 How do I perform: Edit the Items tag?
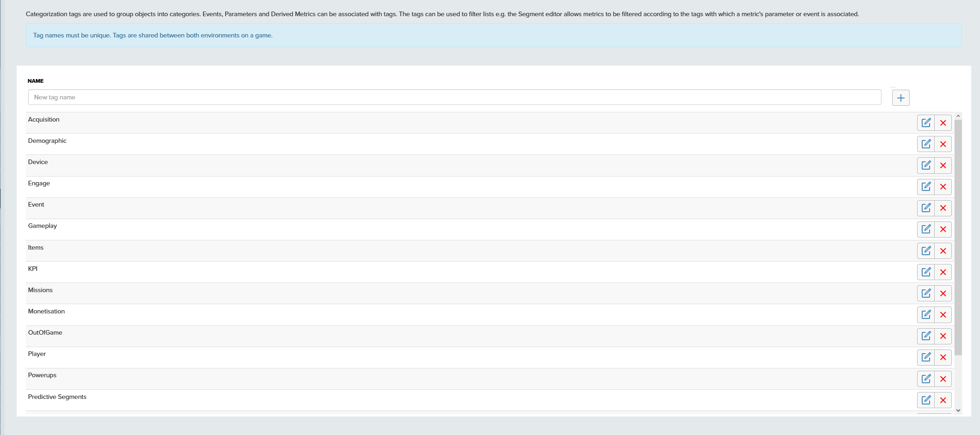pos(926,251)
